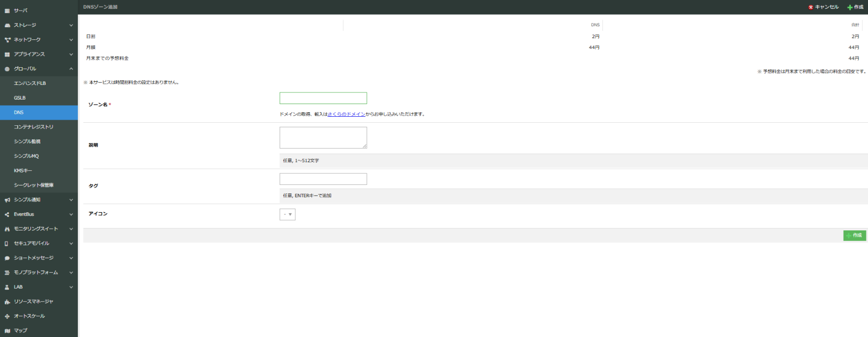Open the GSLB menu item

[x=20, y=98]
